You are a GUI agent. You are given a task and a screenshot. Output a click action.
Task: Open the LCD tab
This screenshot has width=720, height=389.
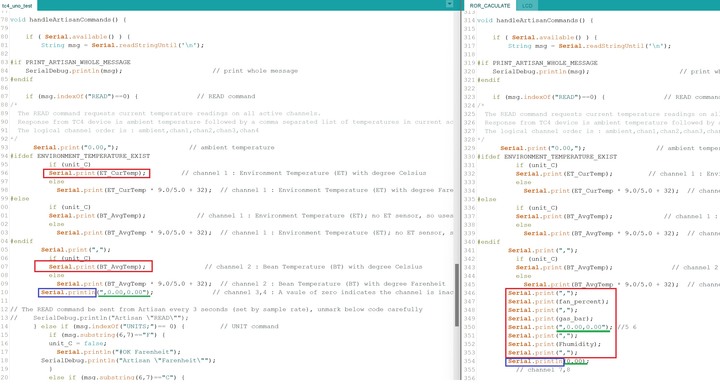tap(527, 6)
